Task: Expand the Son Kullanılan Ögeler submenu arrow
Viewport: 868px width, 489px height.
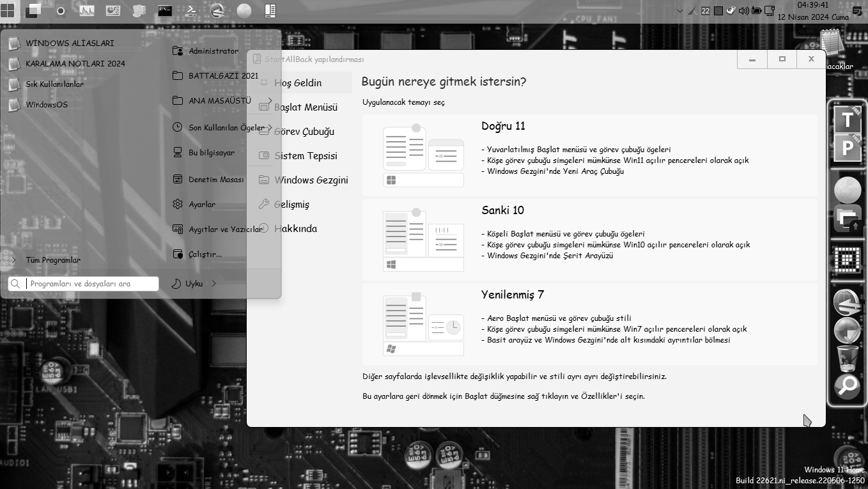Action: click(x=270, y=127)
